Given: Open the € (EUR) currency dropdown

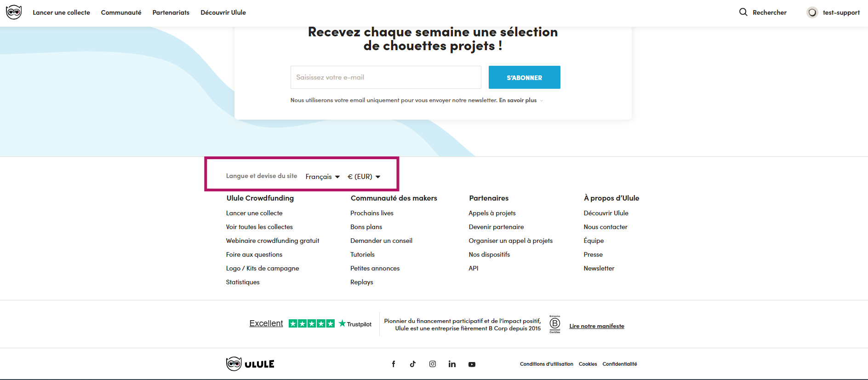Looking at the screenshot, I should 364,177.
